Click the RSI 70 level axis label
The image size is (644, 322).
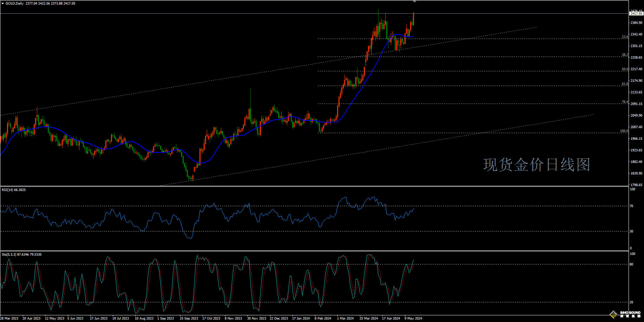tap(631, 206)
